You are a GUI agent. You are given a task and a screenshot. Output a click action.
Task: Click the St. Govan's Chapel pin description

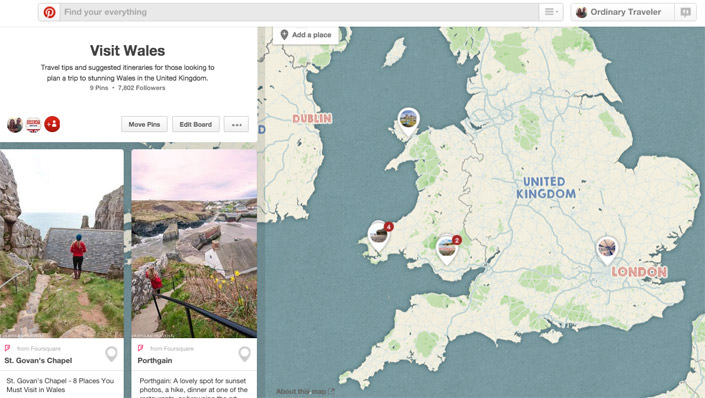click(x=60, y=385)
